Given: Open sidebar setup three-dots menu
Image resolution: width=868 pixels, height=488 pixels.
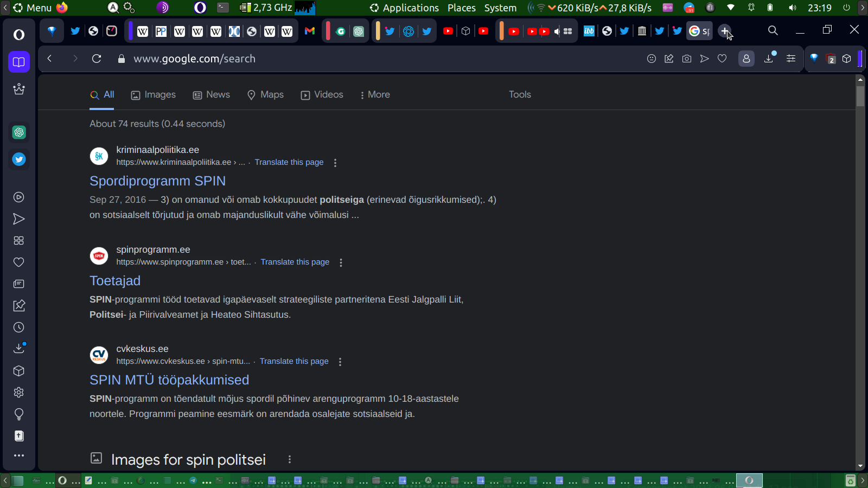Looking at the screenshot, I should tap(19, 455).
